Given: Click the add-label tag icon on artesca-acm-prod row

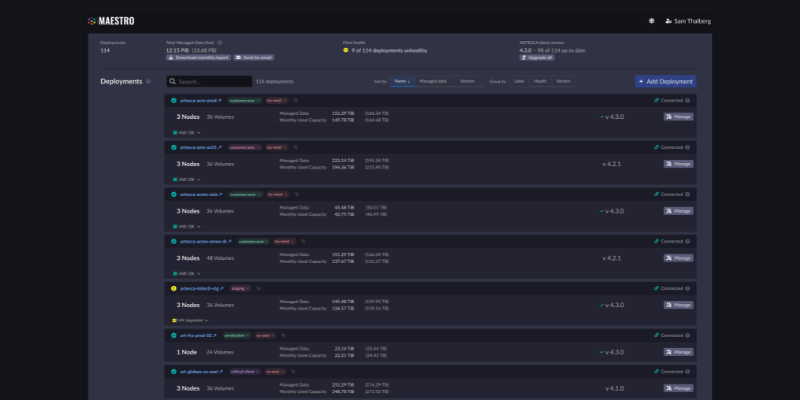Looking at the screenshot, I should click(296, 101).
